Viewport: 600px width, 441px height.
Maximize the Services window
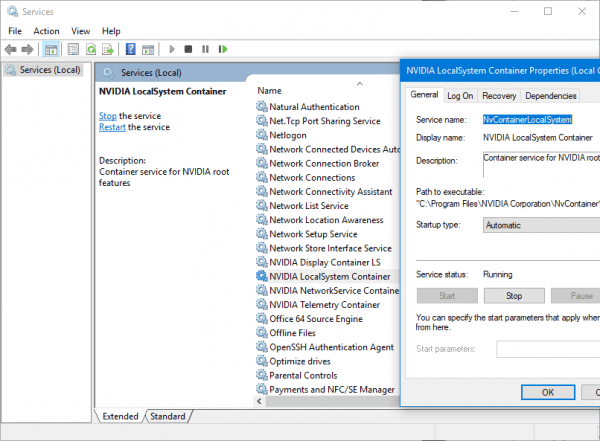[548, 11]
